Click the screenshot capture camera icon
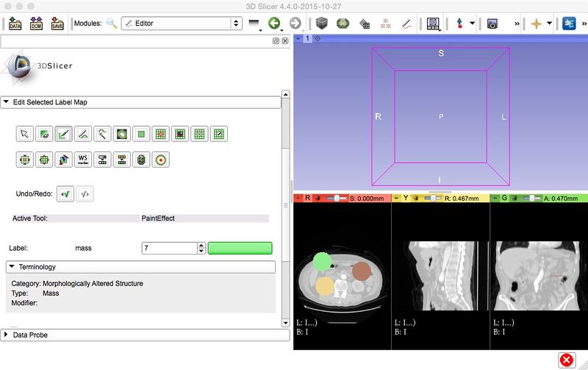 492,24
